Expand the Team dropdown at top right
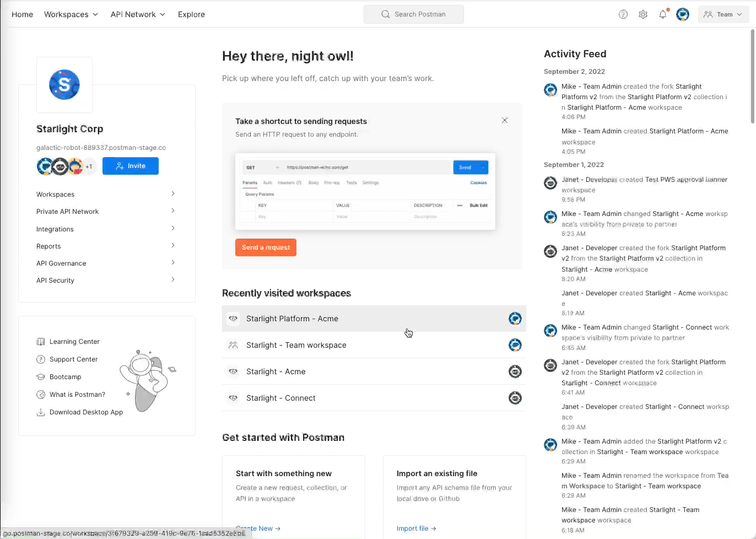Viewport: 756px width, 539px height. (723, 14)
